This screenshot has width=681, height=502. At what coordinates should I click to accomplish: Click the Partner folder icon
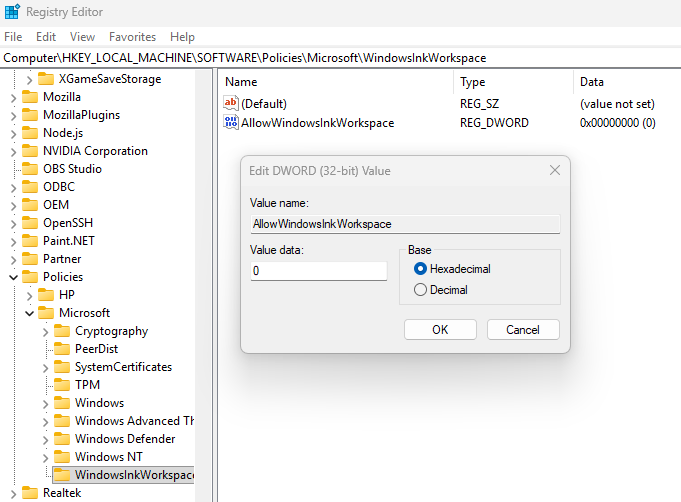30,259
